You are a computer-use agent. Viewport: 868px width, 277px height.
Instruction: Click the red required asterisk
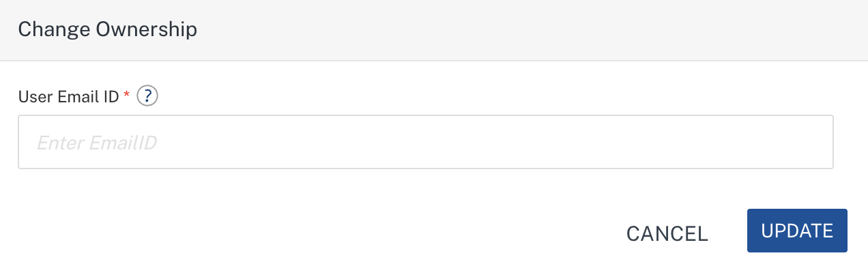126,96
